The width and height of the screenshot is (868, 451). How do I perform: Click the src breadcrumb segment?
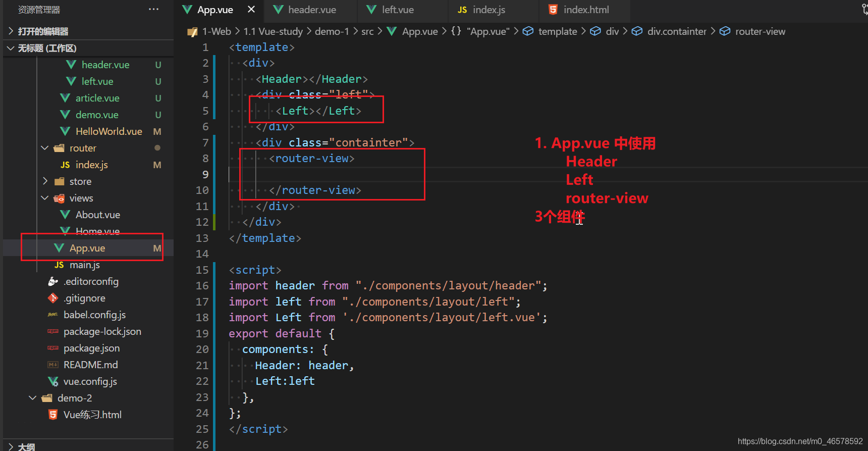click(x=367, y=31)
